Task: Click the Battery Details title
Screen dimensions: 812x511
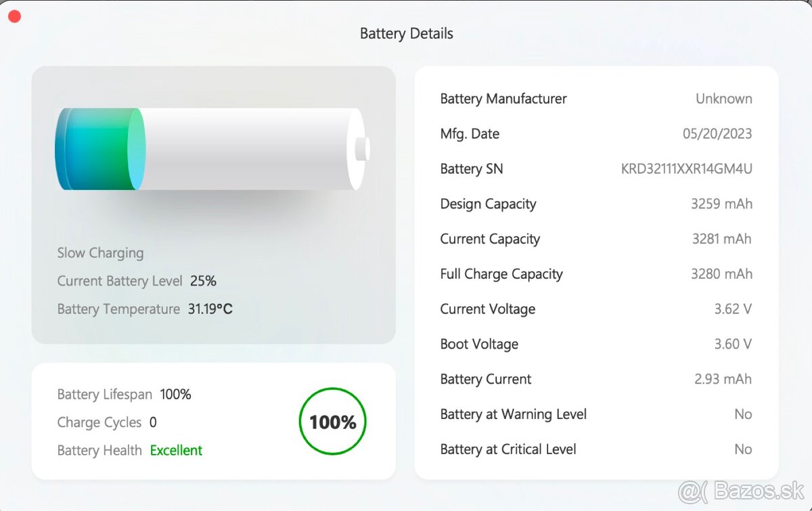Action: 406,34
